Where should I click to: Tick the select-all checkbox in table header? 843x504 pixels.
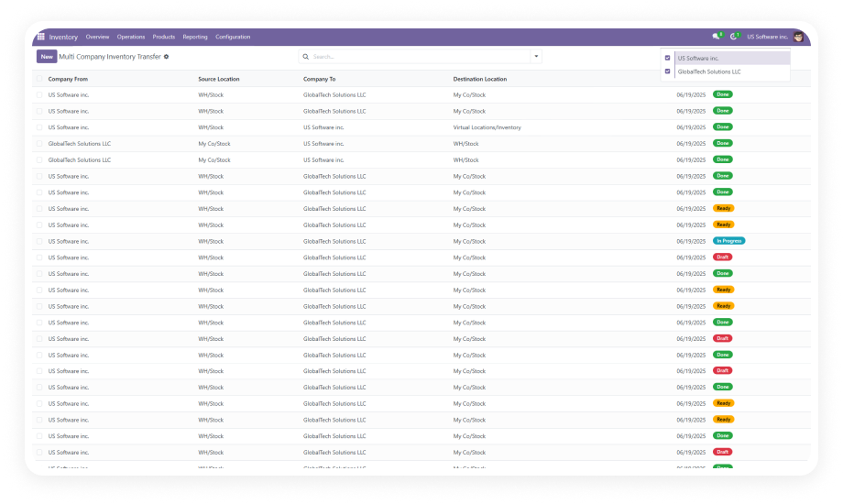39,79
